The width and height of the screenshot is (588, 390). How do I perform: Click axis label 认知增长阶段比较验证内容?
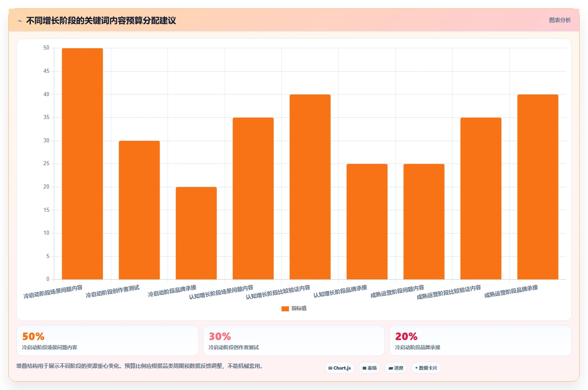(278, 292)
